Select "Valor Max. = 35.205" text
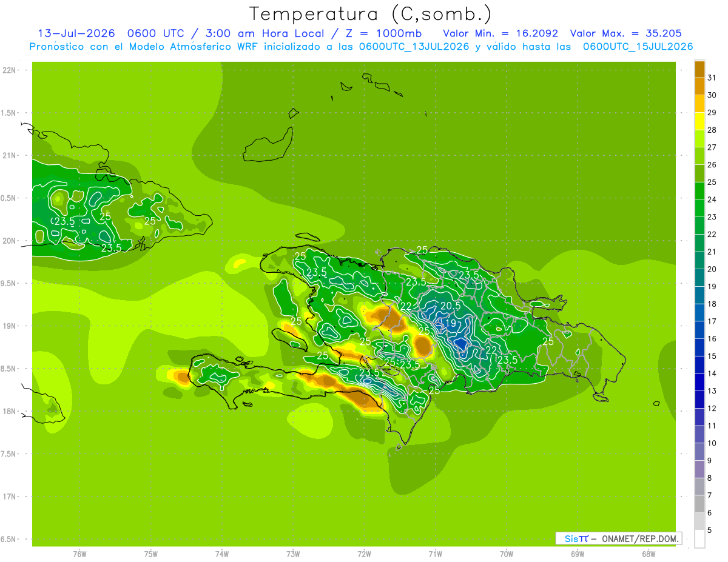The height and width of the screenshot is (562, 728). click(626, 33)
